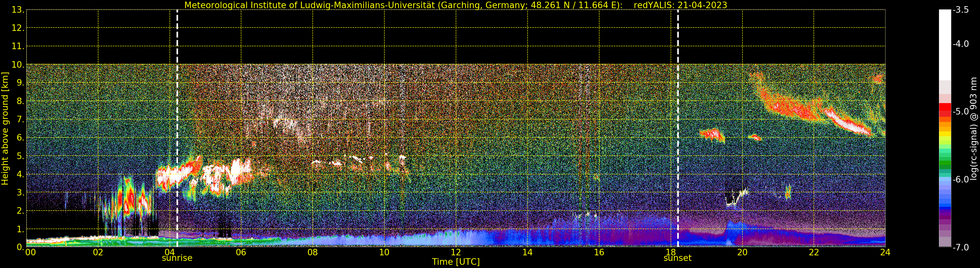The width and height of the screenshot is (980, 268).
Task: Click time axis tick label 06
Action: (241, 252)
